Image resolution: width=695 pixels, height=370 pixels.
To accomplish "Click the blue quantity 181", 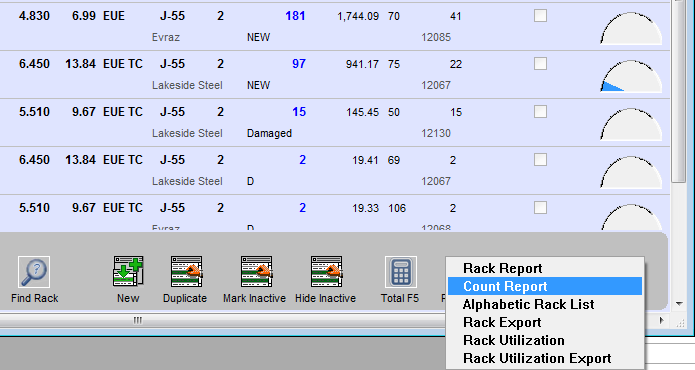I will pos(295,16).
